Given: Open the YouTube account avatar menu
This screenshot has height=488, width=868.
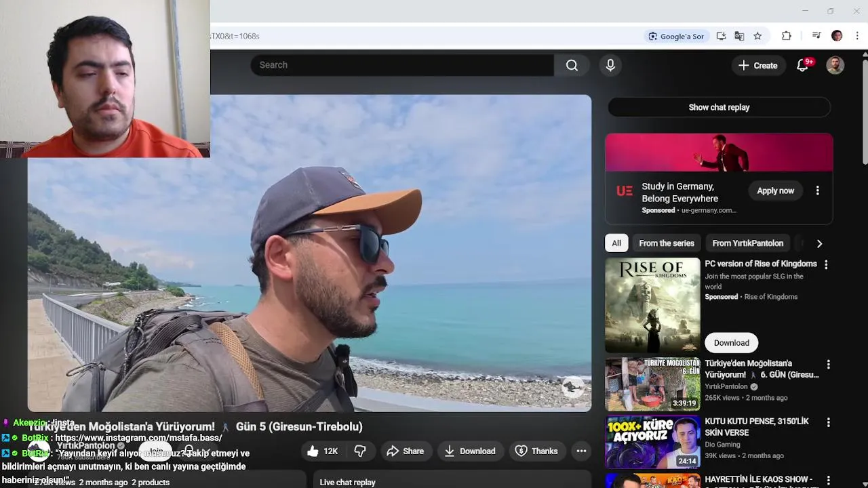Looking at the screenshot, I should tap(835, 65).
